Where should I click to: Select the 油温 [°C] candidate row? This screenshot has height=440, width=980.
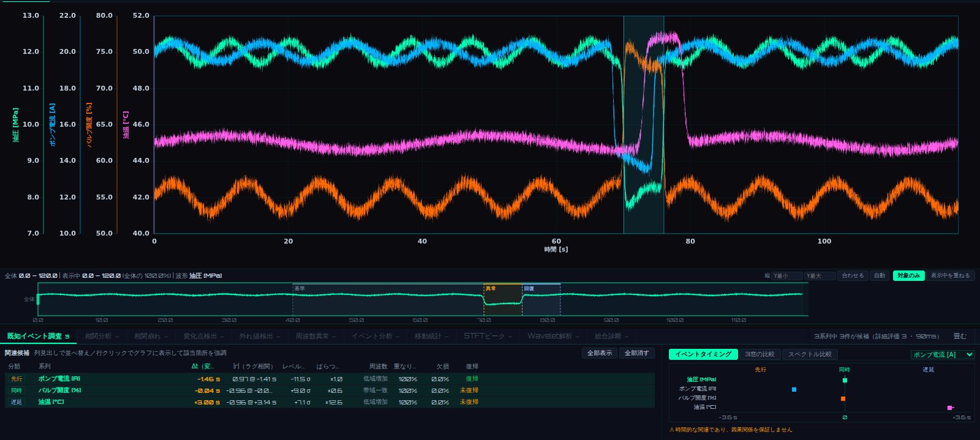pos(330,402)
